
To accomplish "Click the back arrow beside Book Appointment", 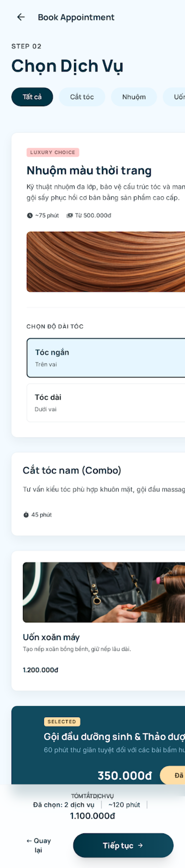I will 21,17.
